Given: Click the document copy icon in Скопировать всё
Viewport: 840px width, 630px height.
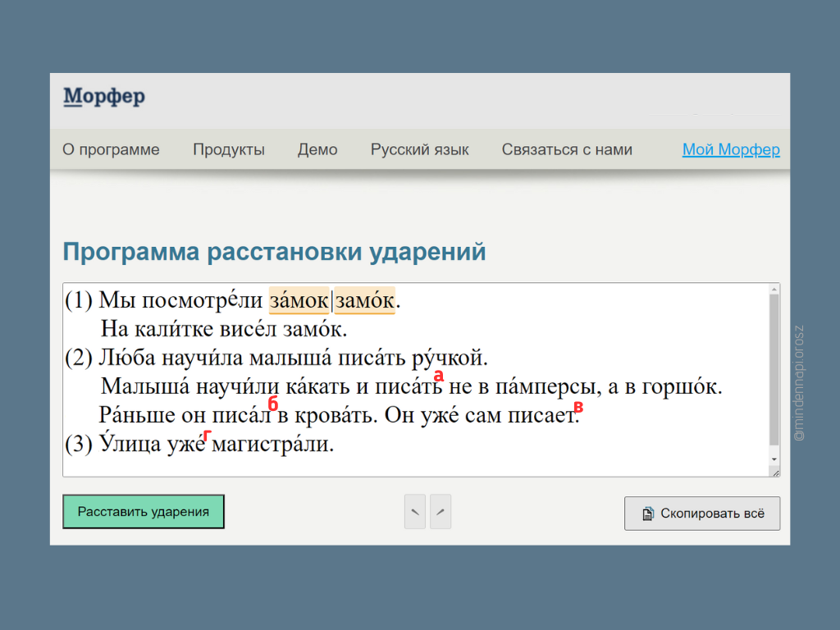Looking at the screenshot, I should tap(648, 514).
